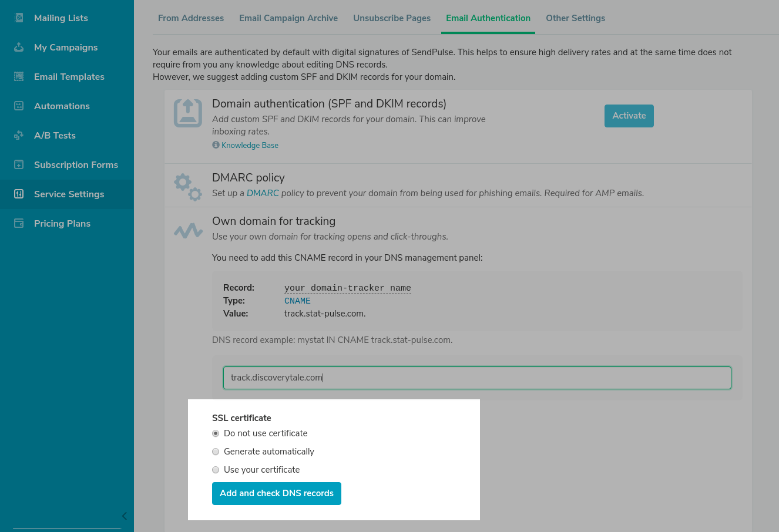Click Add and check DNS records button
Screen dimensions: 779x532
click(276, 493)
